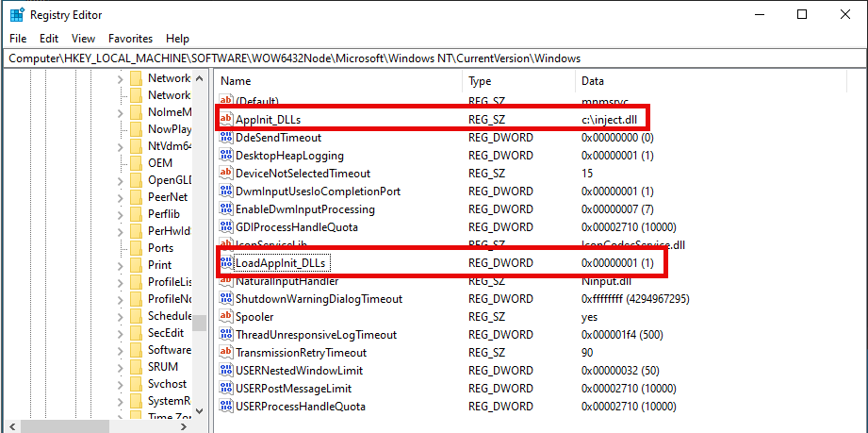This screenshot has width=868, height=433.
Task: Click the OEM folder icon in tree
Action: (136, 163)
